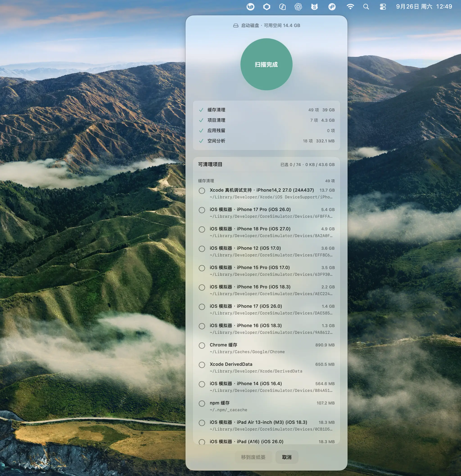
Task: Click the 缓存清理 list group header
Action: [x=206, y=181]
